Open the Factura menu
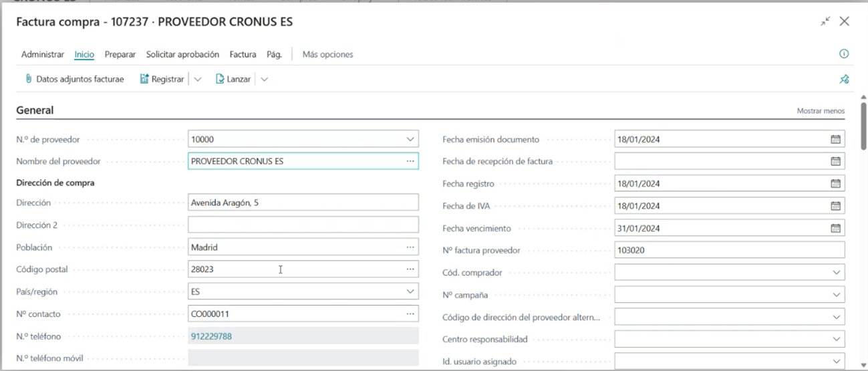 click(243, 54)
